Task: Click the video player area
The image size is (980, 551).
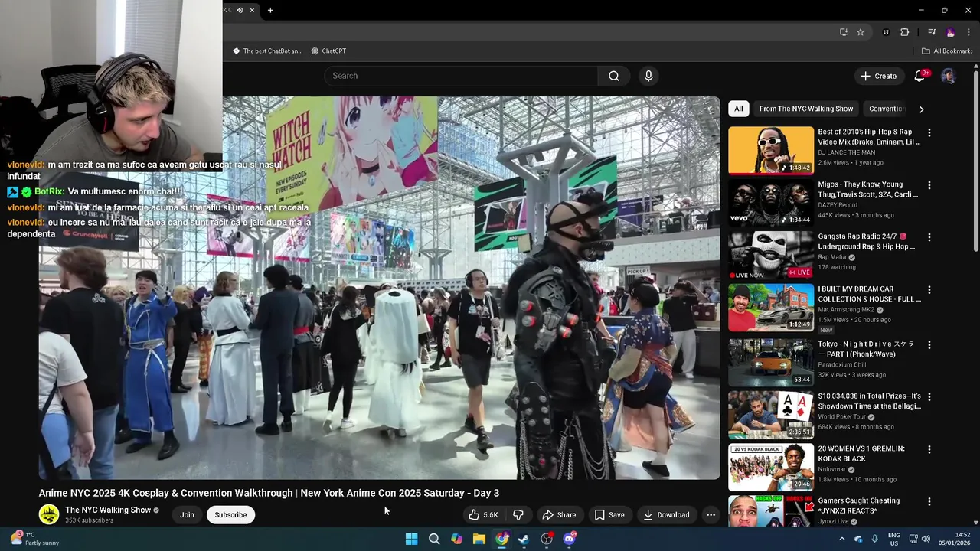Action: click(x=380, y=288)
